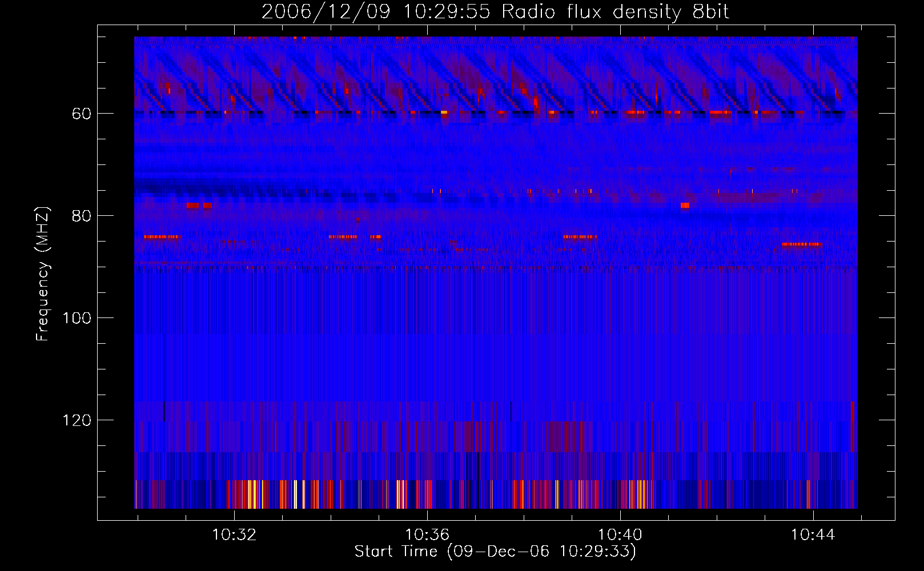Screen dimensions: 924x571
Task: Click the 100 frequency tick label
Action: (77, 318)
